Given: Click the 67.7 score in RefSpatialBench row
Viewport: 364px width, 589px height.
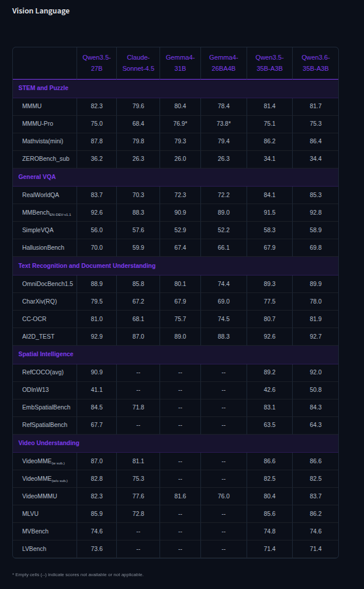Looking at the screenshot, I should pos(96,425).
